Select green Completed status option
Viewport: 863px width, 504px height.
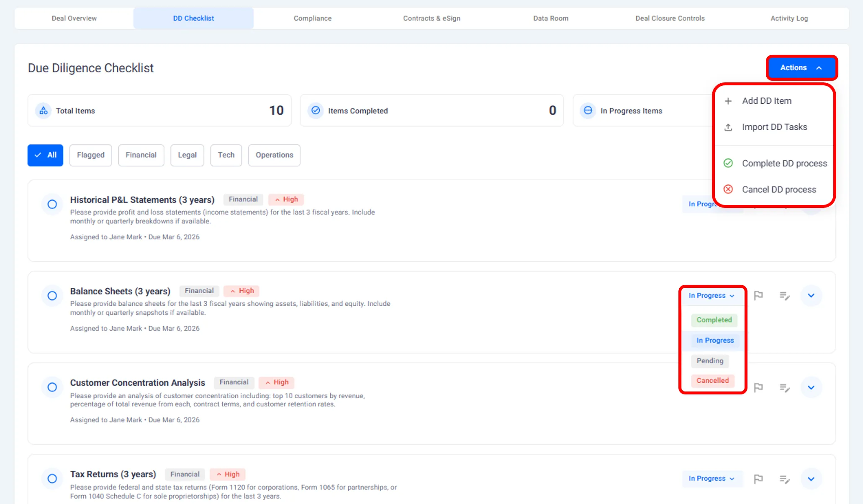(714, 320)
